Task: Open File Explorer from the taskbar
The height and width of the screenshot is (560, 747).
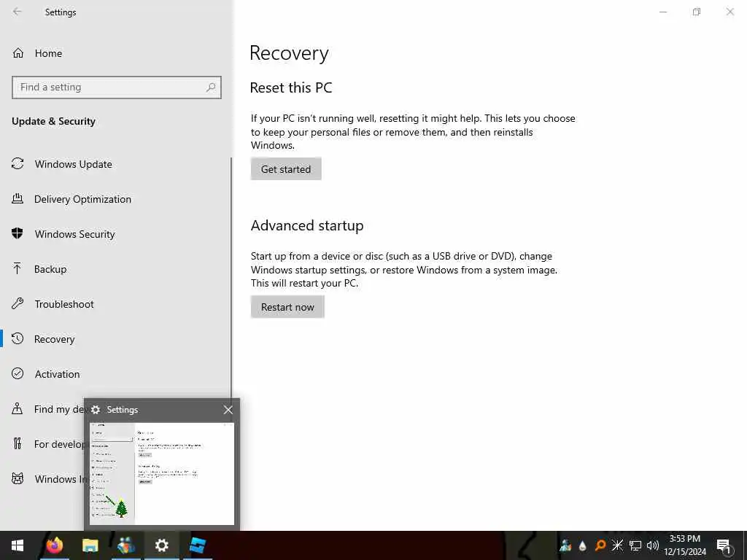Action: click(x=90, y=545)
